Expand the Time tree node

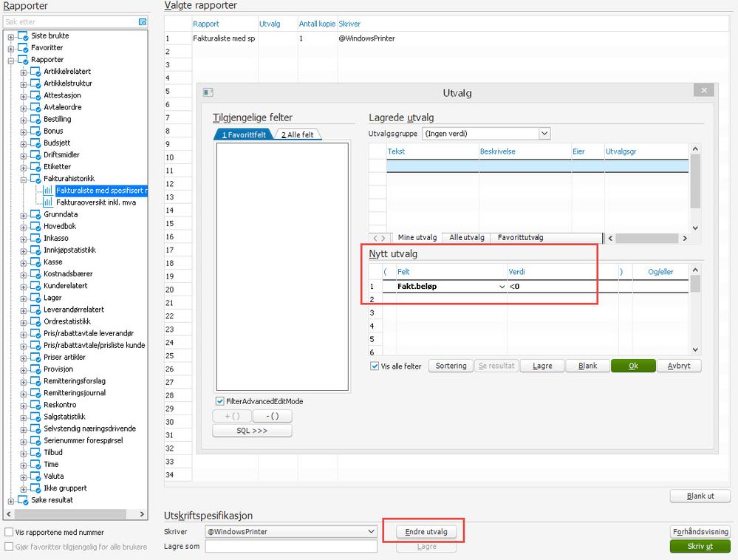pos(23,465)
